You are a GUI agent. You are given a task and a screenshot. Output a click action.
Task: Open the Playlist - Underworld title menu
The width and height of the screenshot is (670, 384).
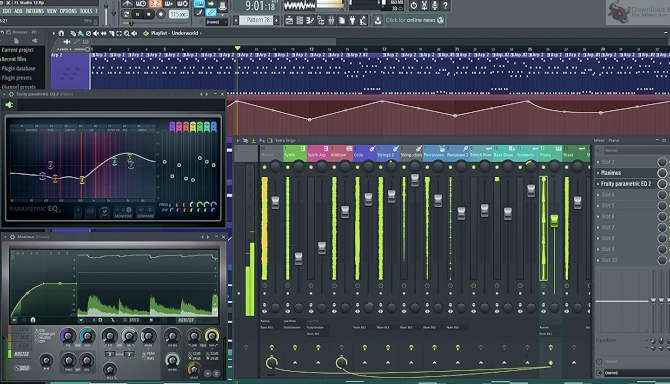174,33
